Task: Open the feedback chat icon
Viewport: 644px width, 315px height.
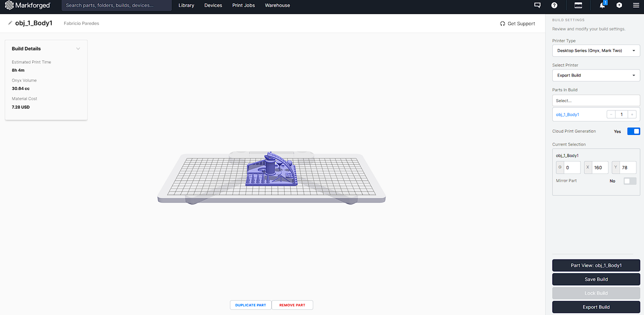Action: (x=538, y=5)
